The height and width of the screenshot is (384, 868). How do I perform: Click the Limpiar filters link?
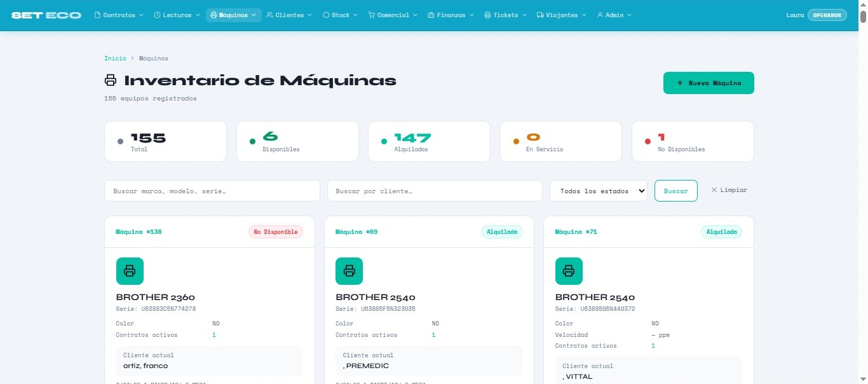[x=729, y=189]
